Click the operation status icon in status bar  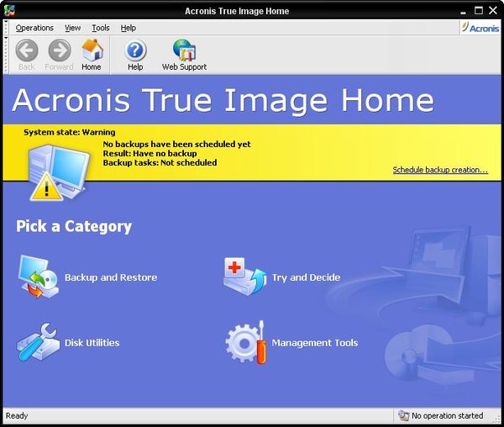403,415
